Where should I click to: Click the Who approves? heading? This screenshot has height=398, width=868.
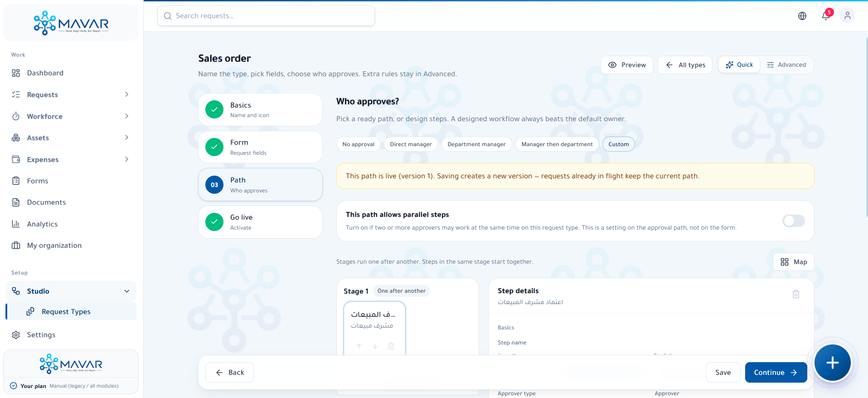[368, 102]
